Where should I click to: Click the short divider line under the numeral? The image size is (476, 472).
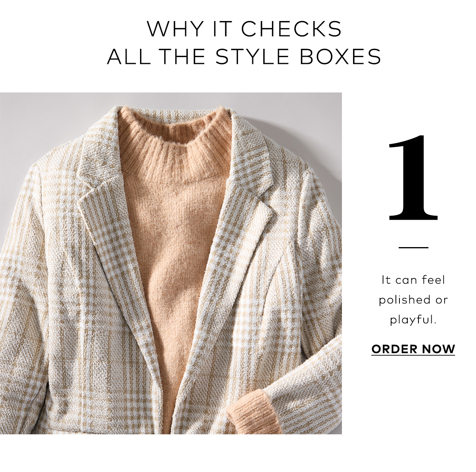413,248
